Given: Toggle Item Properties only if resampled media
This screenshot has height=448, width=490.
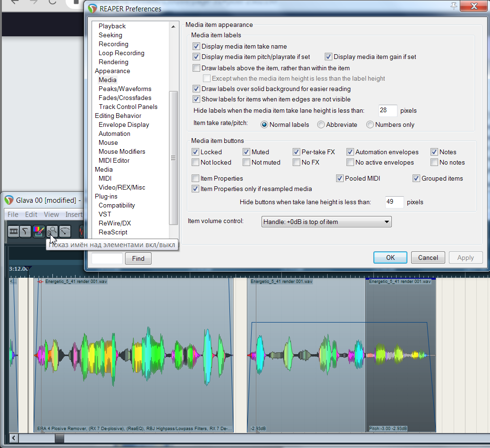Looking at the screenshot, I should pyautogui.click(x=195, y=189).
